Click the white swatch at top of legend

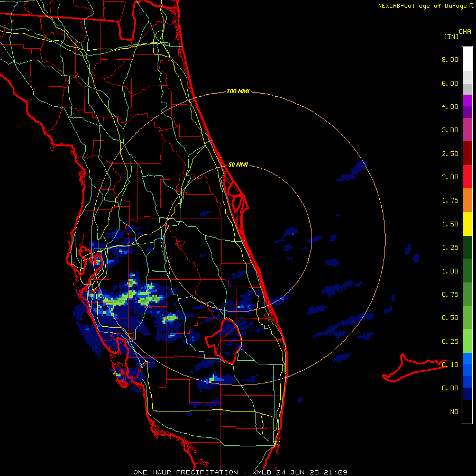tap(467, 59)
